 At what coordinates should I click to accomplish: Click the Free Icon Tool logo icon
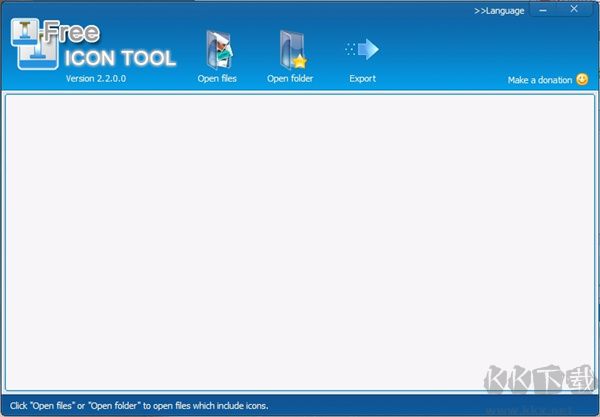35,44
